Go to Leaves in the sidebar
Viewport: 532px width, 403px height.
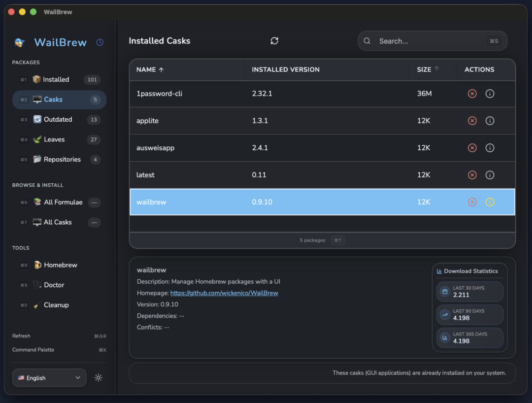pyautogui.click(x=54, y=139)
